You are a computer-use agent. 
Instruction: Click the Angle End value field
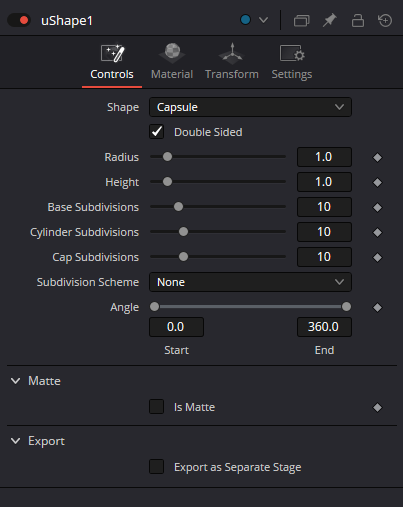(324, 327)
